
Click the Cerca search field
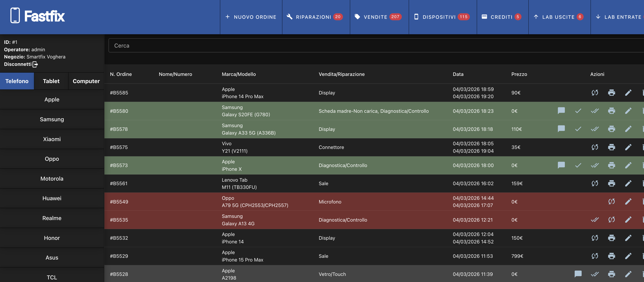[376, 46]
